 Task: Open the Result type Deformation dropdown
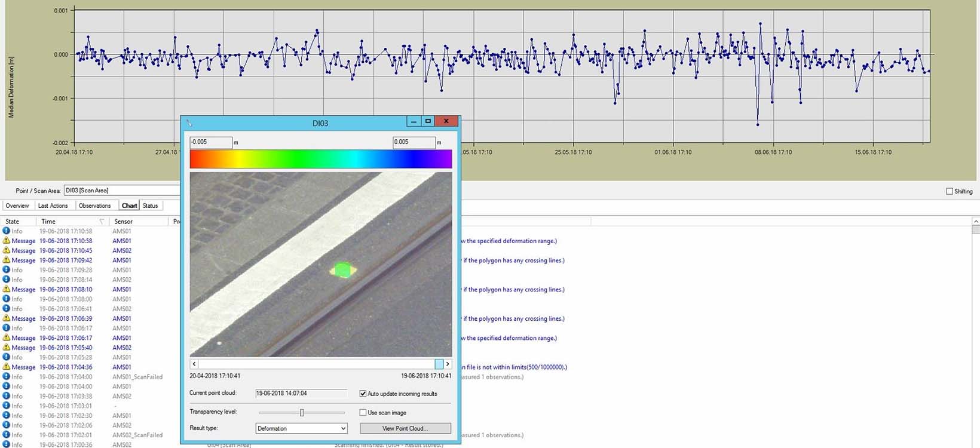point(343,428)
